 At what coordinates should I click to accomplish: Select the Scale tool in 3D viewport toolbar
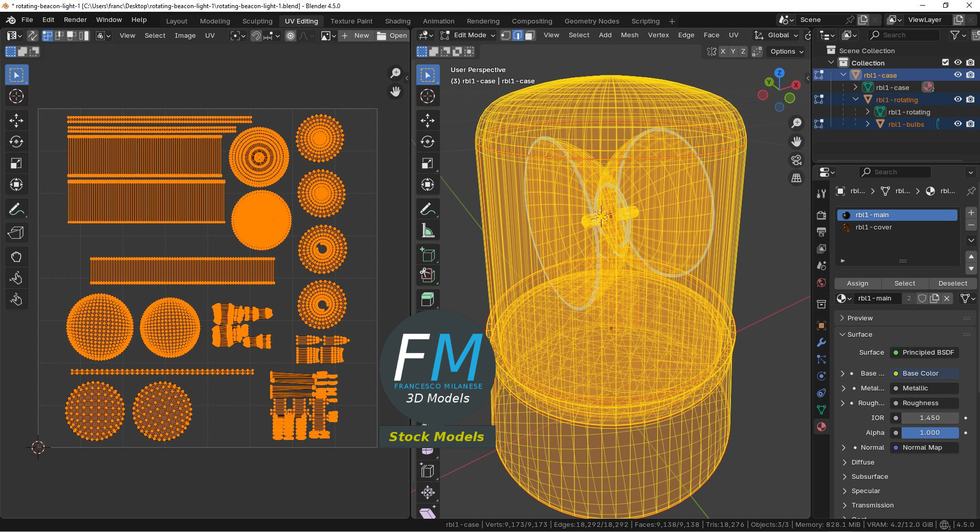[x=428, y=164]
